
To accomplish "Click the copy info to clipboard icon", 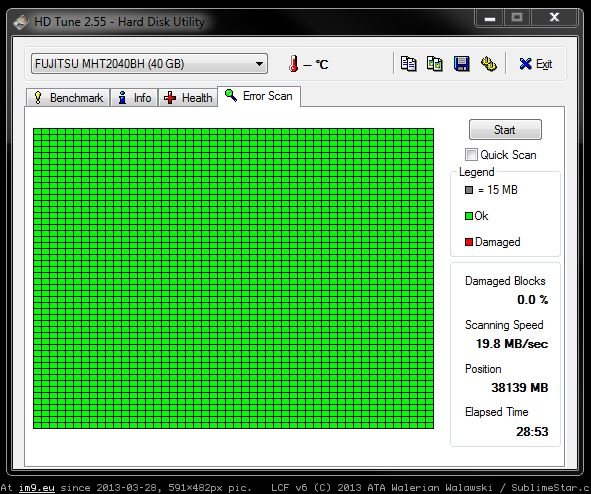I will [x=409, y=64].
